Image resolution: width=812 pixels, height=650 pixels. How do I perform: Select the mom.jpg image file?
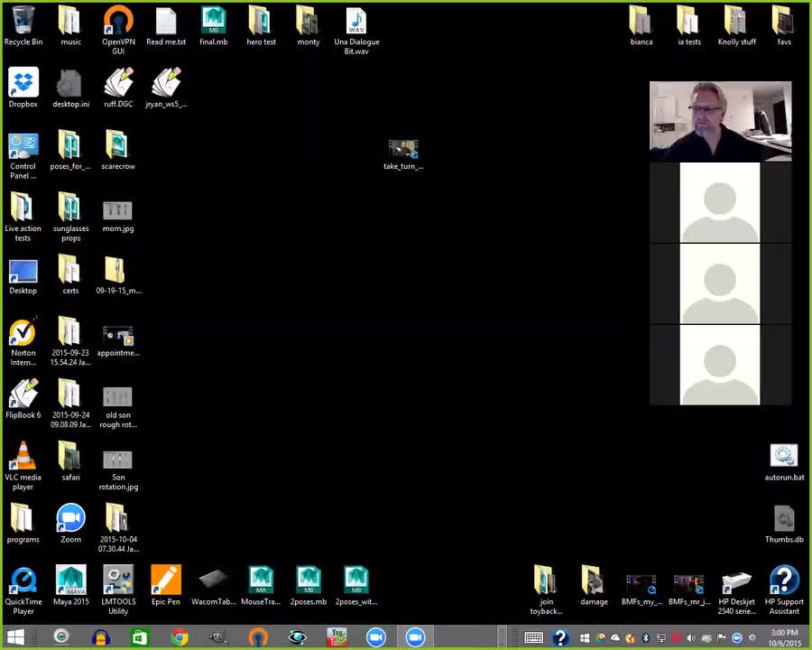(118, 216)
